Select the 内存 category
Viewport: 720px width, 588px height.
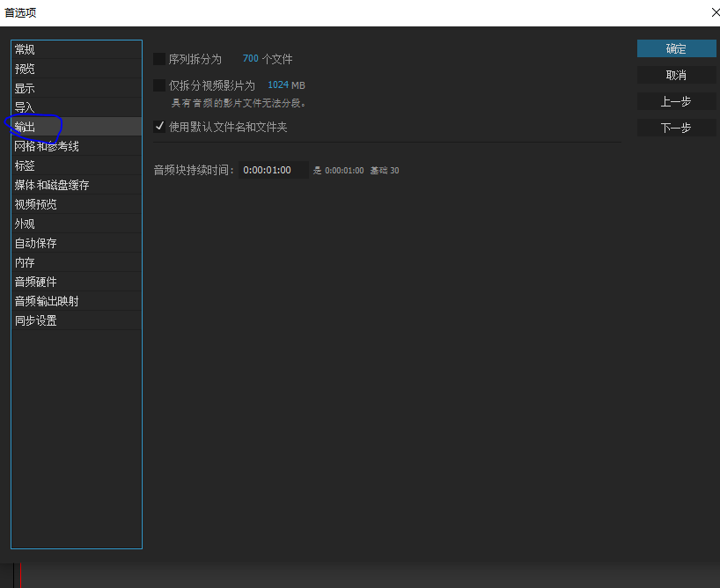77,262
